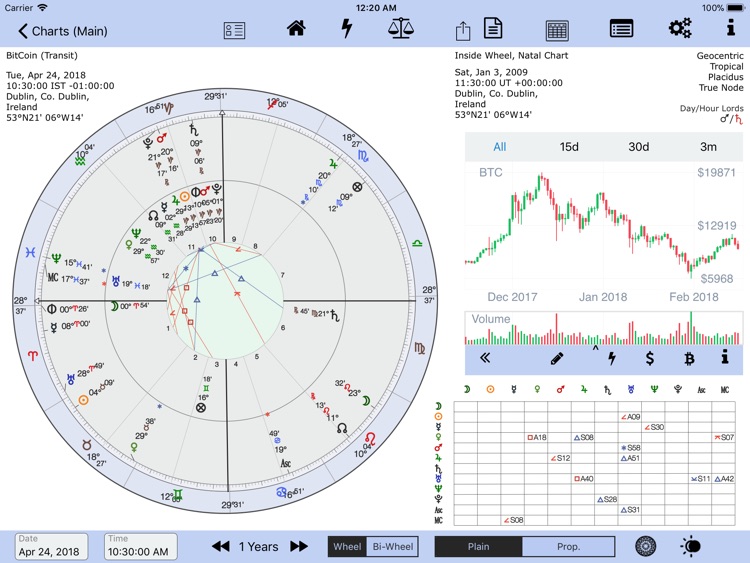Image resolution: width=750 pixels, height=563 pixels.
Task: Open the table grid icon
Action: 557,31
